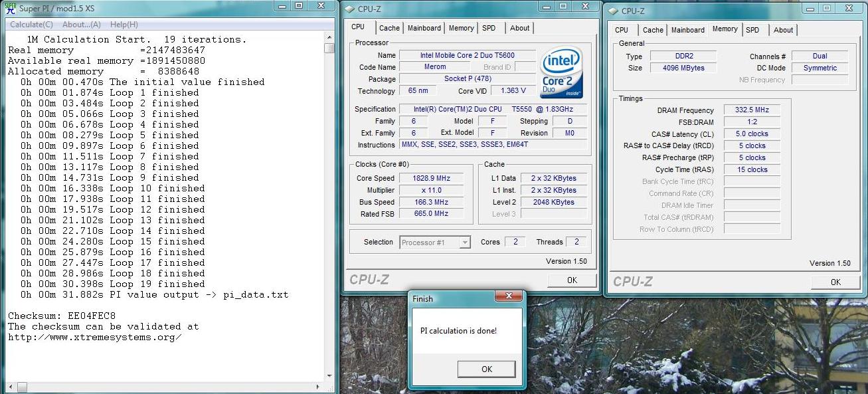Click the DC Mode field Symmetric
The width and height of the screenshot is (868, 394).
[820, 68]
